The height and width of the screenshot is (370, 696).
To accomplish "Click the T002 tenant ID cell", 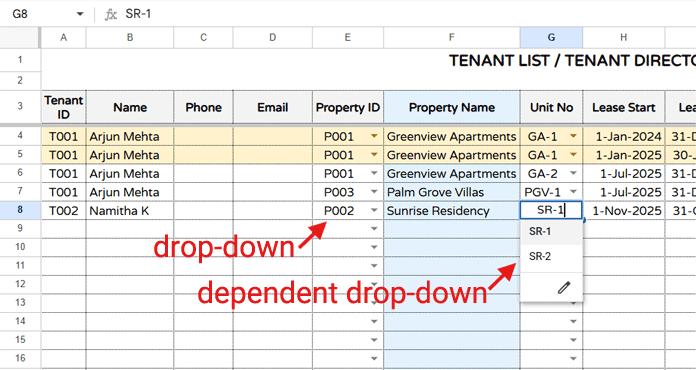I will (x=63, y=211).
